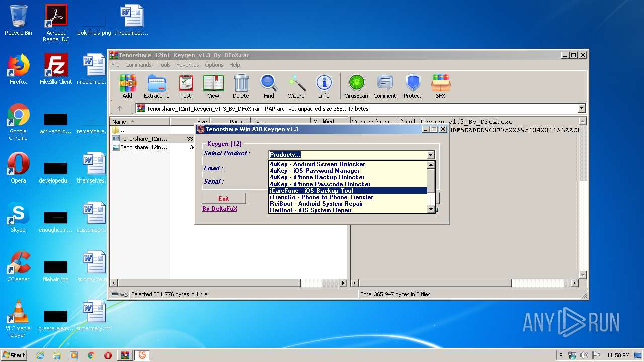Screen dimensions: 644x362
Task: Open the Help menu
Action: (x=235, y=65)
